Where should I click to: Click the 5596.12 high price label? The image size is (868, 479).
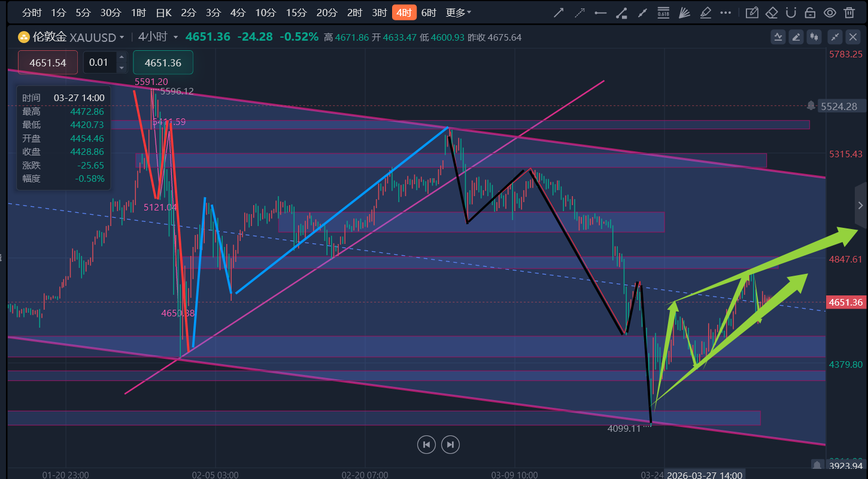(177, 91)
